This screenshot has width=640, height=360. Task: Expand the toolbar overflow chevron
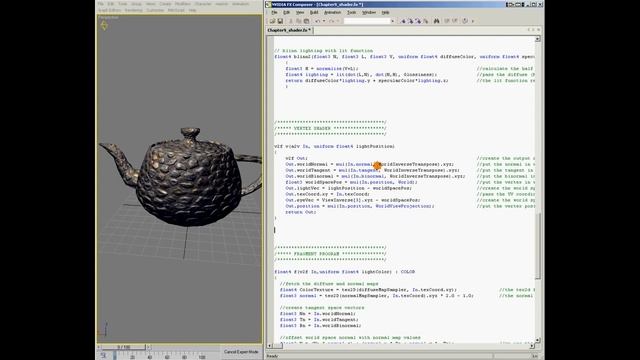473,21
